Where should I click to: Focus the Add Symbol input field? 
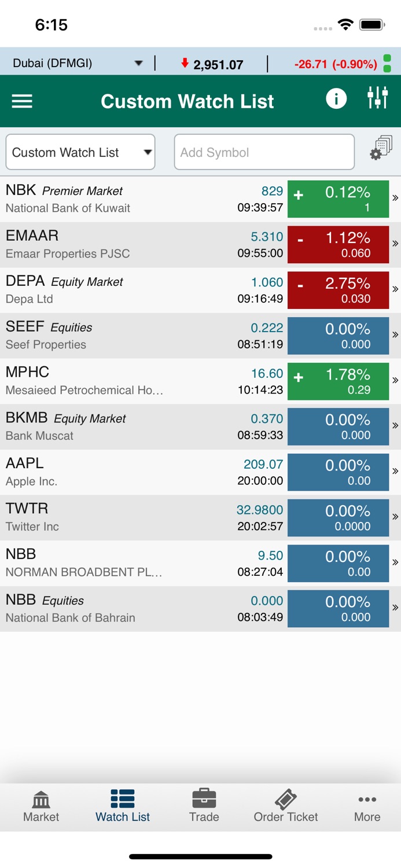coord(264,152)
